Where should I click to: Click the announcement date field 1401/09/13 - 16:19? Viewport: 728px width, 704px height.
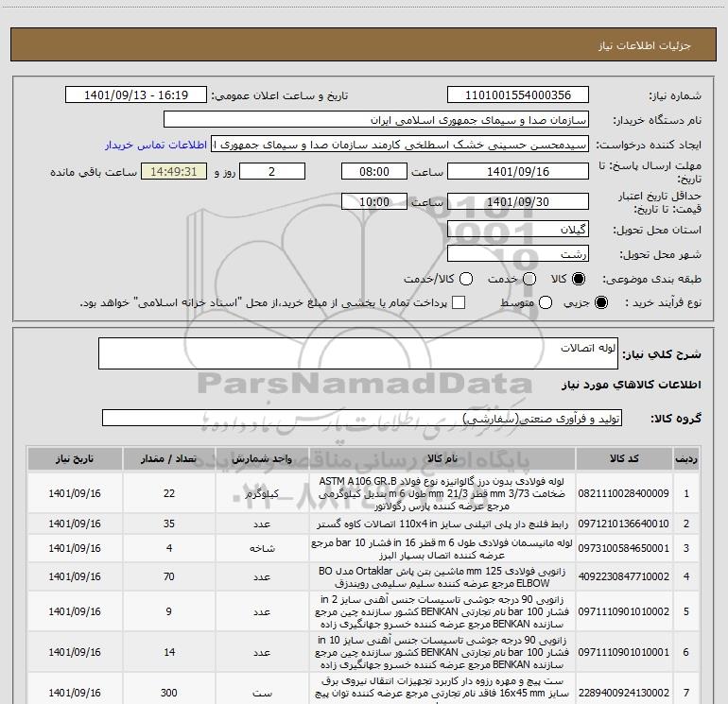136,95
